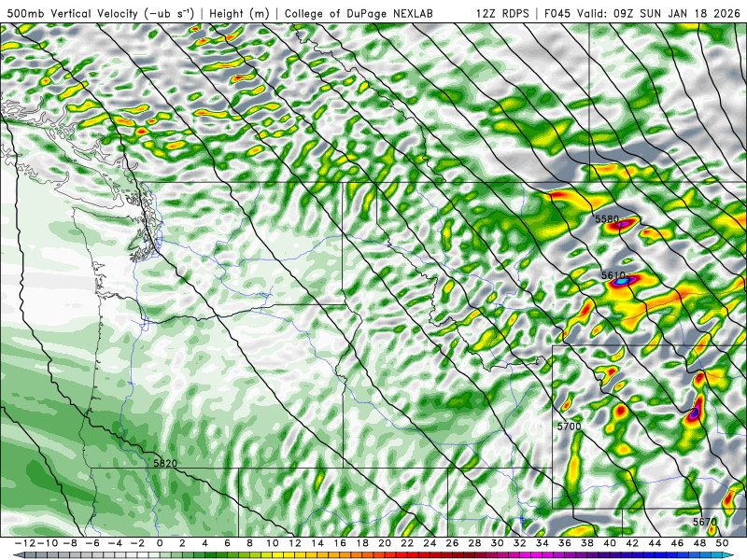Image resolution: width=747 pixels, height=560 pixels.
Task: Click the '14' value on color scale
Action: point(317,543)
